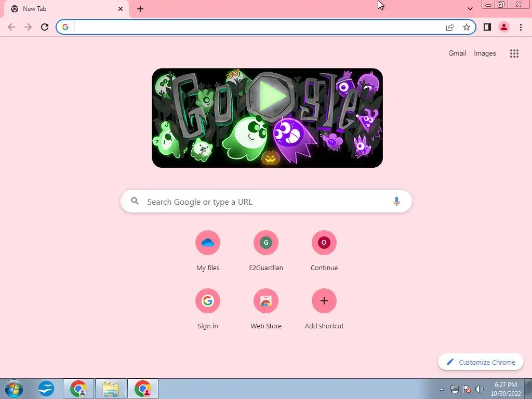Bookmark this tab with the star icon
532x399 pixels.
[467, 27]
